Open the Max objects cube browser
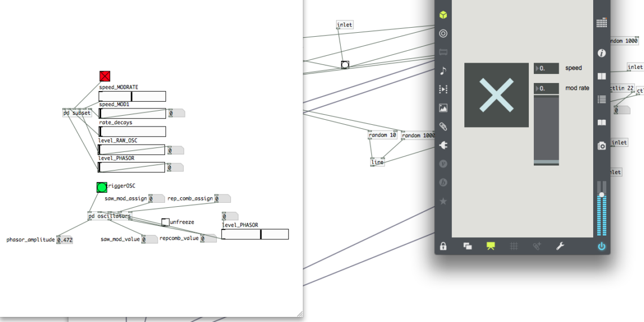644x322 pixels. [443, 15]
